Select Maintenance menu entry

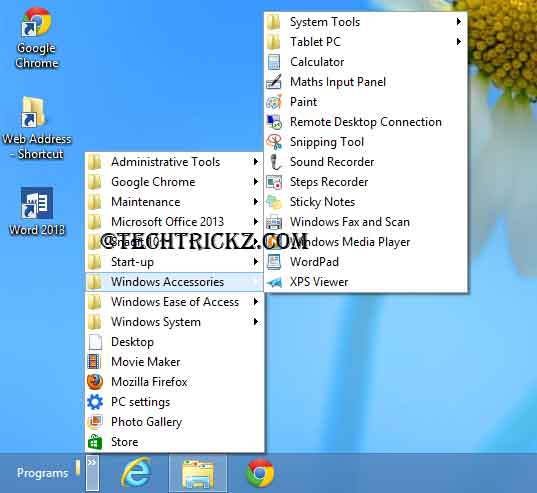174,202
